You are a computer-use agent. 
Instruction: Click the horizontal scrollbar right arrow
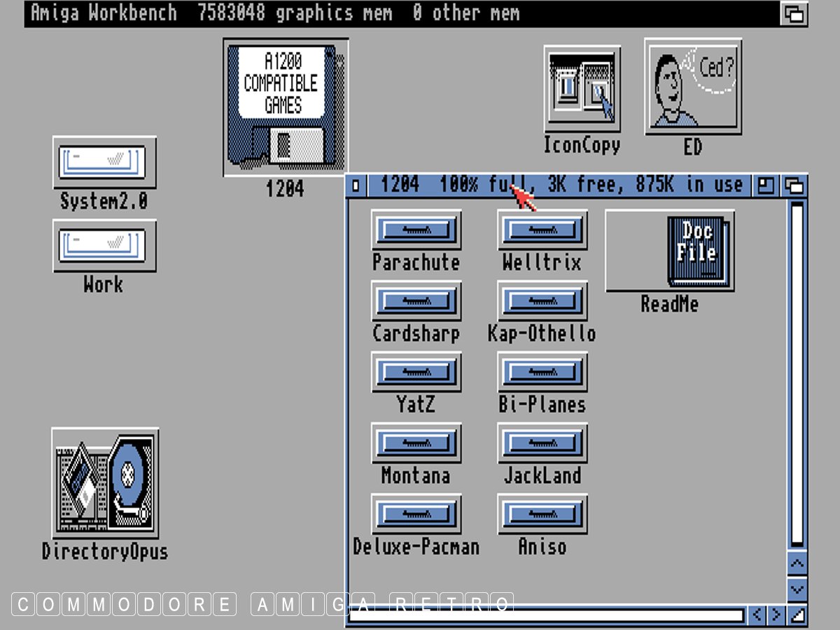click(776, 615)
